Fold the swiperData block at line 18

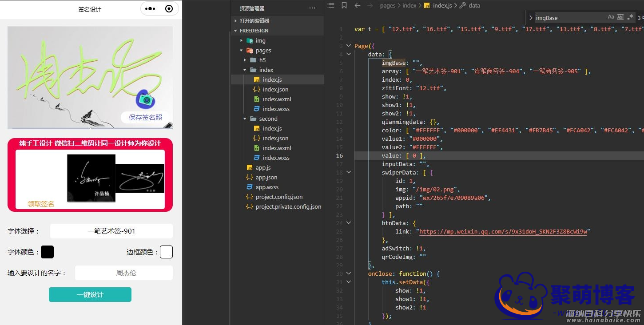pyautogui.click(x=349, y=172)
